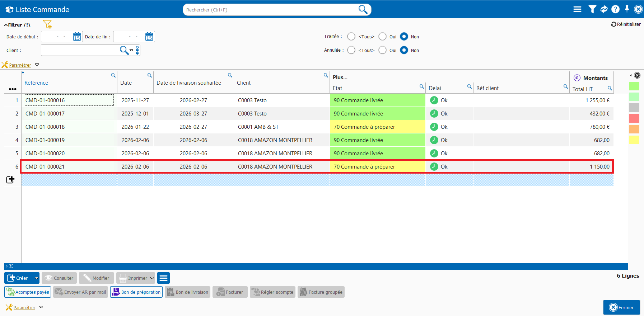Screen dimensions: 644x316
Task: Click the help question mark icon
Action: 615,9
